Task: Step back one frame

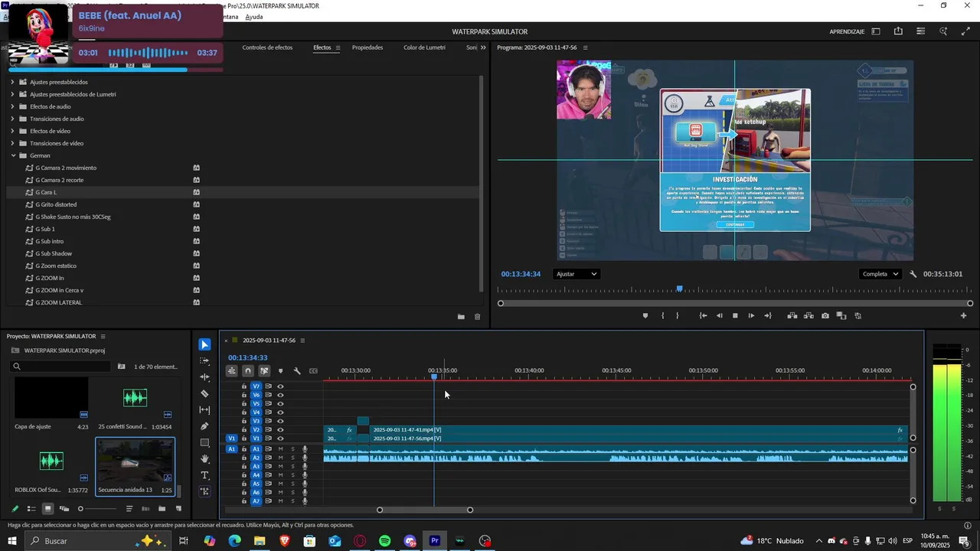Action: click(x=719, y=315)
